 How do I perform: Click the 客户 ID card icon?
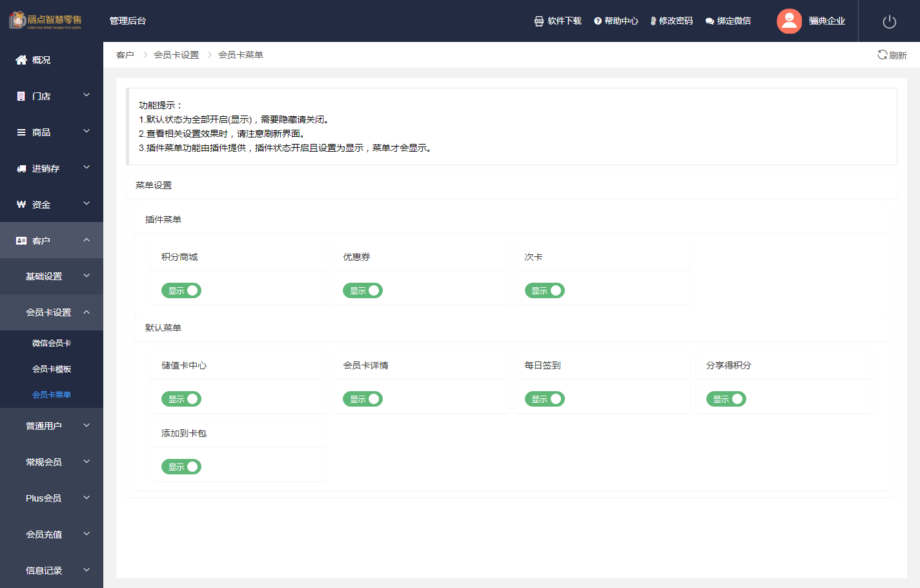pos(21,241)
